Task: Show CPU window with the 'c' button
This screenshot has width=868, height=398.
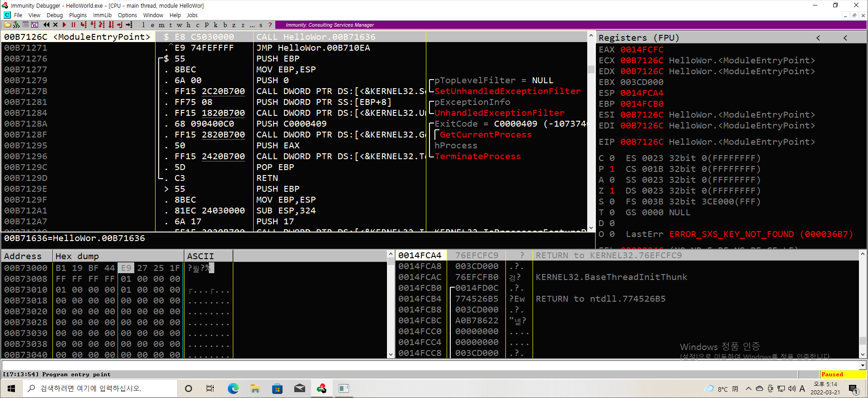Action: 198,25
